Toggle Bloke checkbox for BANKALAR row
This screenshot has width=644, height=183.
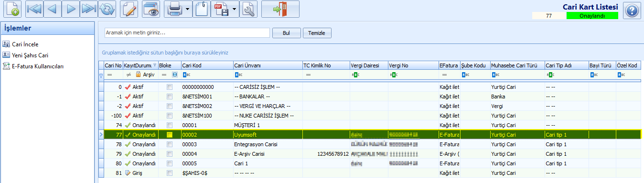(x=169, y=97)
